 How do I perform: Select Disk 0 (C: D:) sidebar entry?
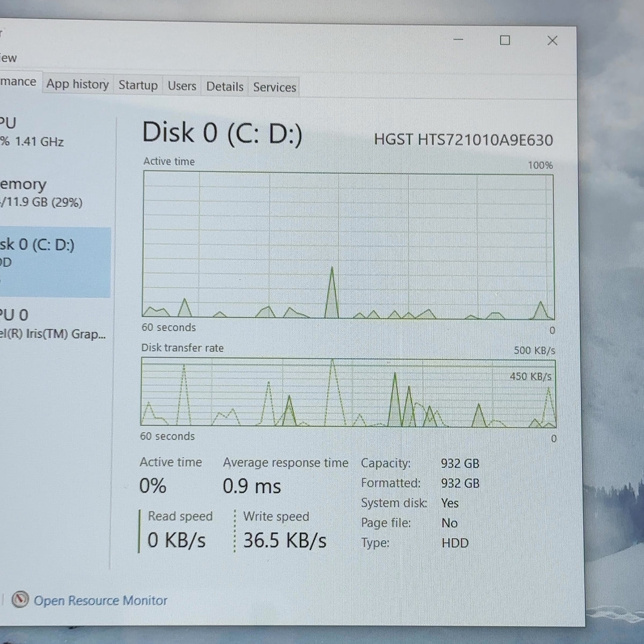(x=55, y=262)
